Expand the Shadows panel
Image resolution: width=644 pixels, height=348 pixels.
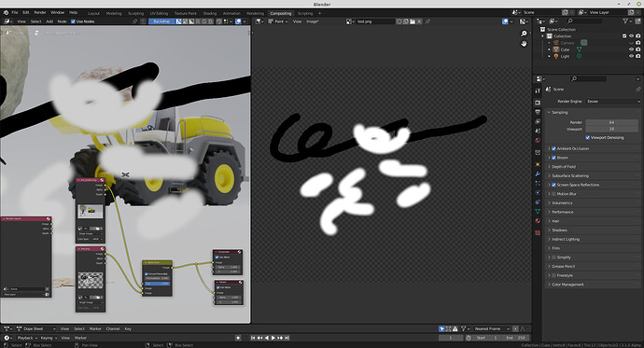pyautogui.click(x=549, y=230)
